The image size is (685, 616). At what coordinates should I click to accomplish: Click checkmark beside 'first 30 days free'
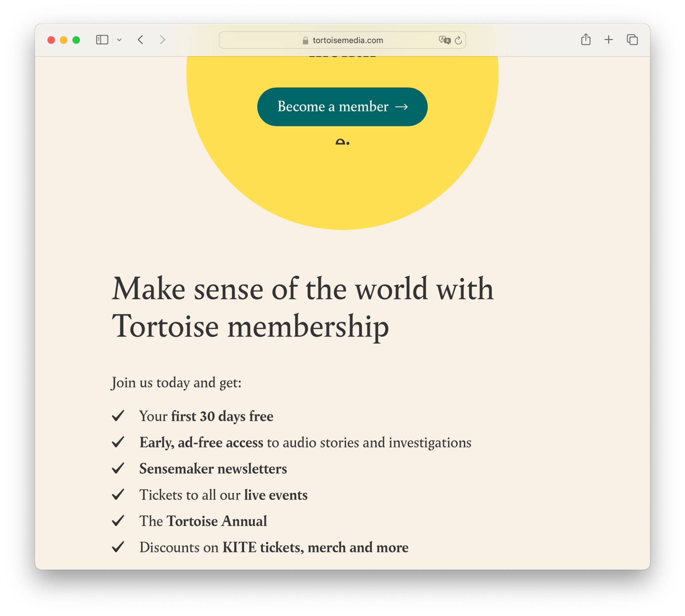point(118,416)
